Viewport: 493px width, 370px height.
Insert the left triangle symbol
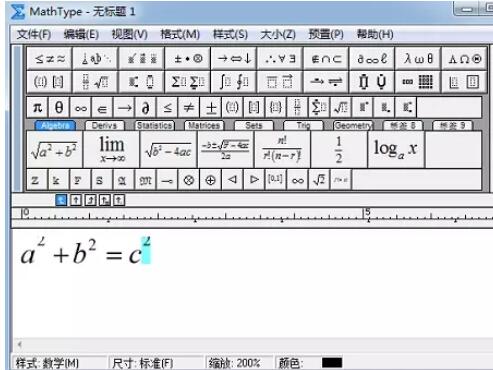(x=232, y=180)
